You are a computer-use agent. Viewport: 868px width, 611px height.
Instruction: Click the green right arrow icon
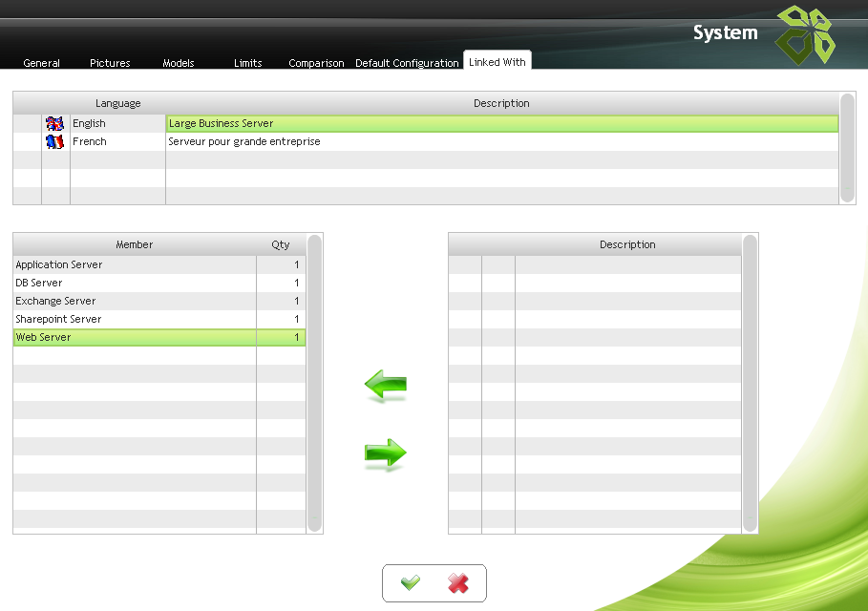point(386,453)
